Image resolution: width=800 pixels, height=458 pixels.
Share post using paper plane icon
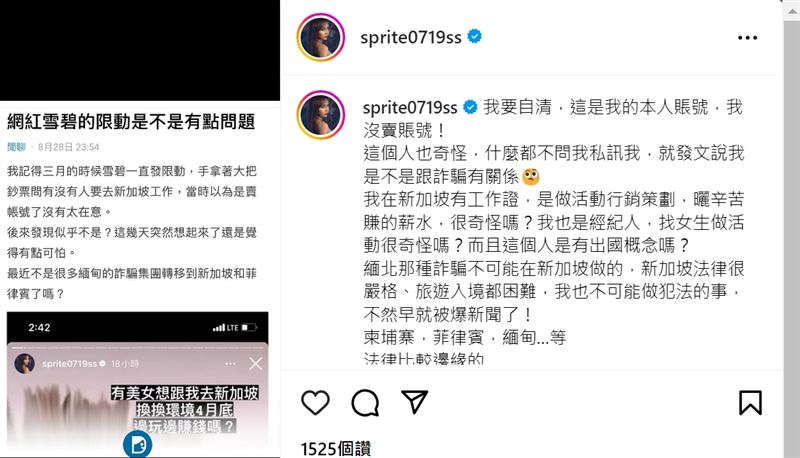pyautogui.click(x=414, y=402)
